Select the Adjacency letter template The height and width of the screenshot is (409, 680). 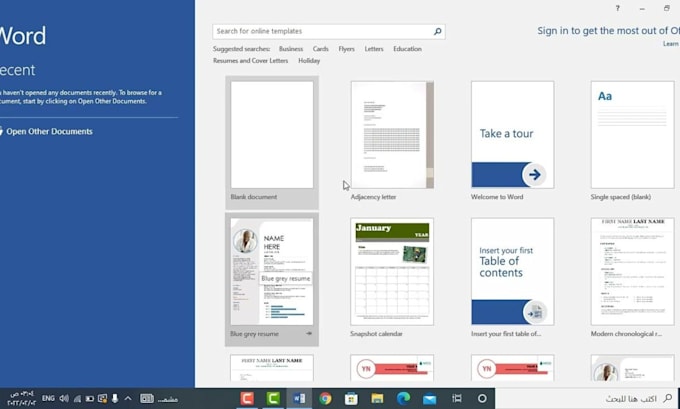pos(392,135)
